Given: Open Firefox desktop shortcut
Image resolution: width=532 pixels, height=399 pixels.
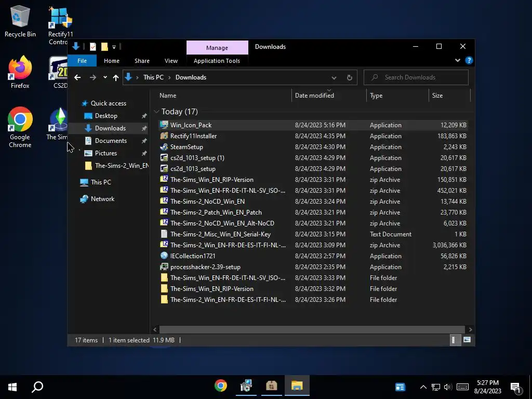Looking at the screenshot, I should pyautogui.click(x=20, y=72).
